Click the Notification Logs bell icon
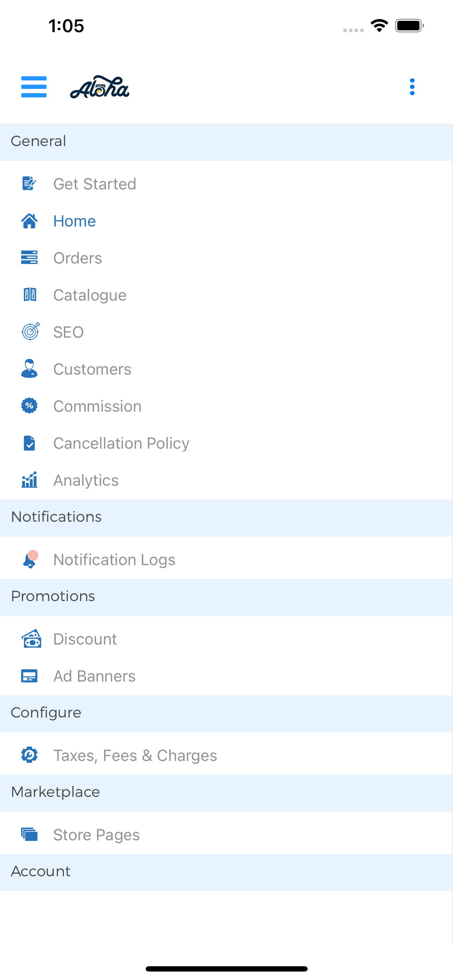The image size is (453, 980). [30, 559]
